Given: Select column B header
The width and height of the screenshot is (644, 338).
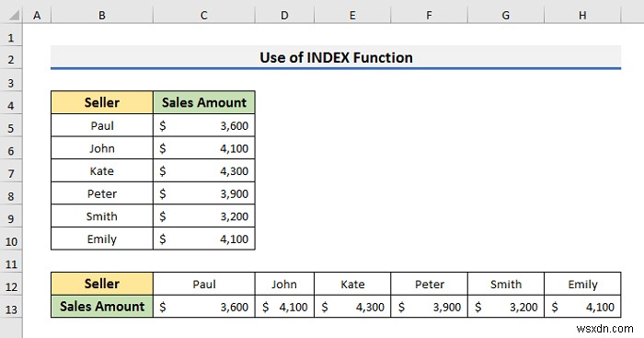Looking at the screenshot, I should click(x=102, y=16).
